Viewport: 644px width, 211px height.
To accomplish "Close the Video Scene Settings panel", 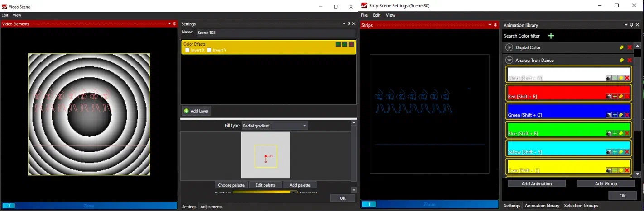I will (x=353, y=24).
